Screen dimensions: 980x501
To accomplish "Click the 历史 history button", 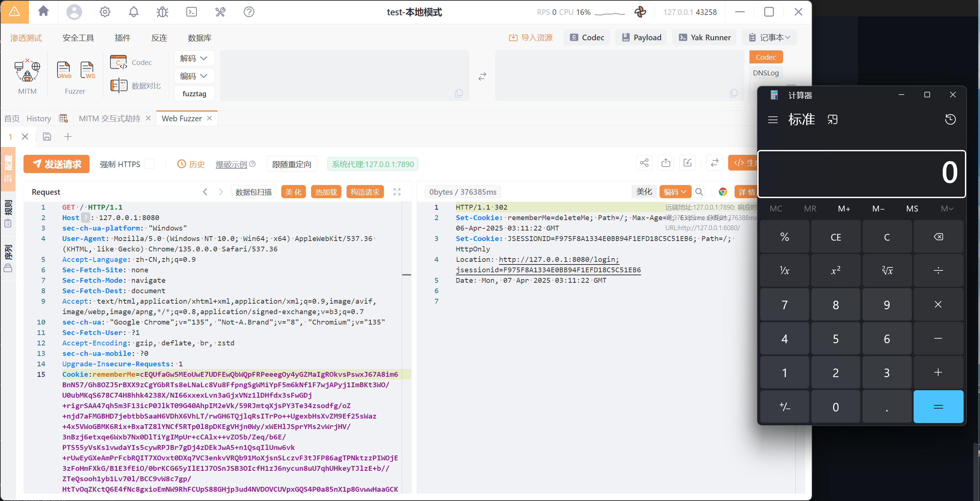I will point(191,164).
